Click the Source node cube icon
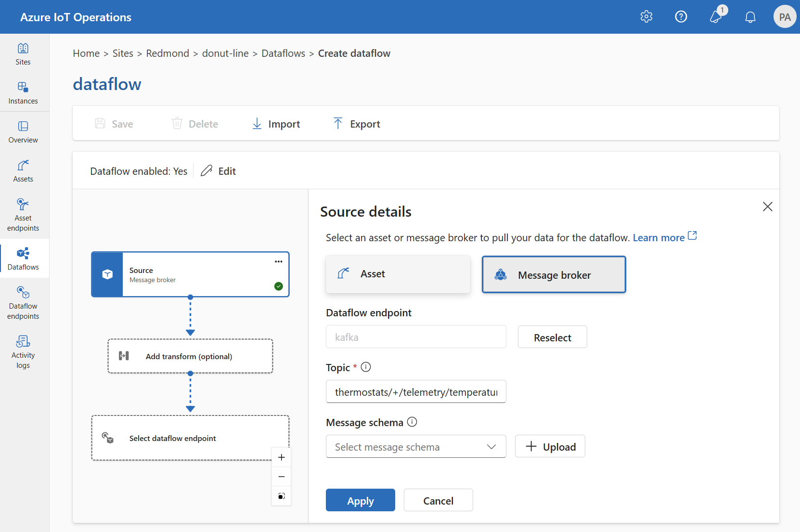The image size is (800, 532). point(107,274)
